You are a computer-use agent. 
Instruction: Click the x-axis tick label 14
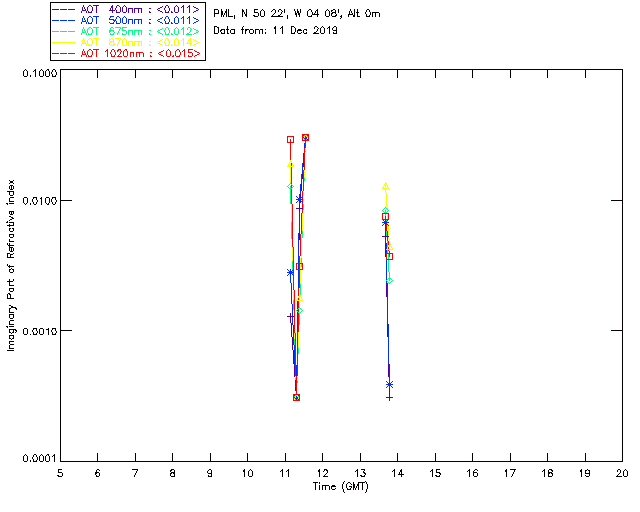(398, 473)
